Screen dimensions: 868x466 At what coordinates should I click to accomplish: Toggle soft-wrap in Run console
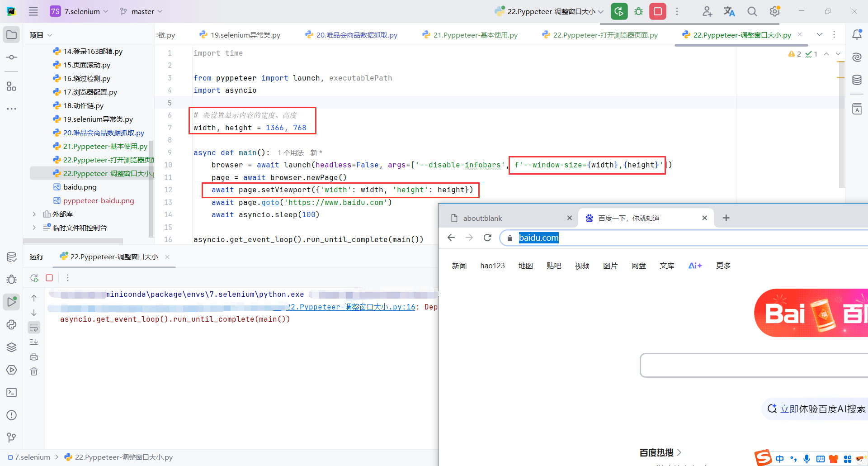click(x=34, y=328)
